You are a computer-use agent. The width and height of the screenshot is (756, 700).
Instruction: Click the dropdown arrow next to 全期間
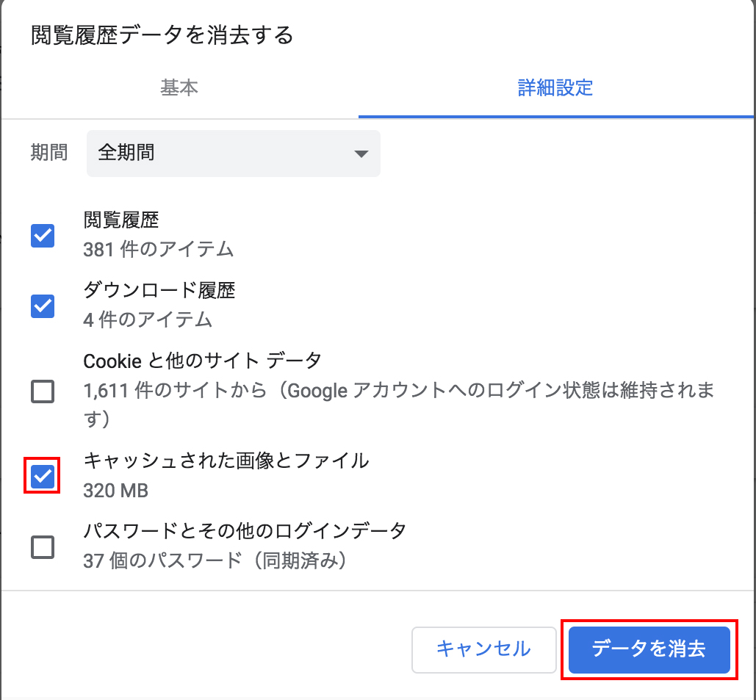361,154
